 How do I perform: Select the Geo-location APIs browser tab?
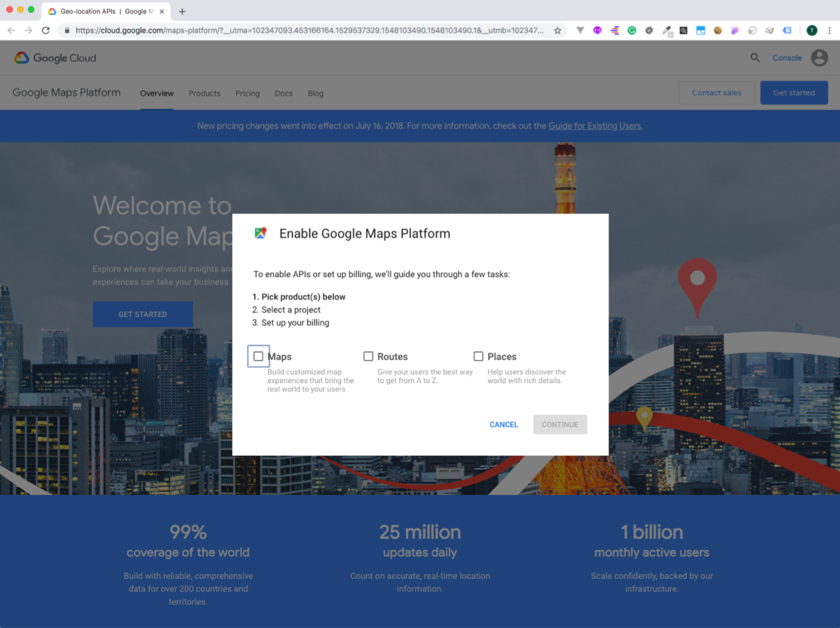(106, 11)
